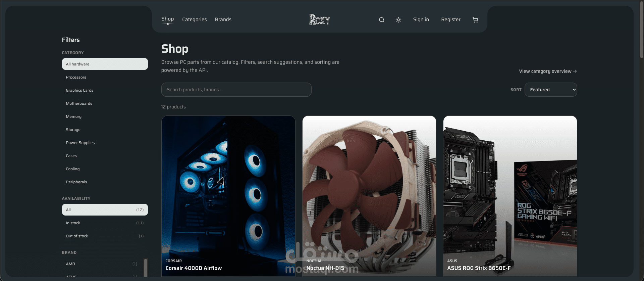
Task: Toggle light/dark theme sun icon
Action: [398, 20]
